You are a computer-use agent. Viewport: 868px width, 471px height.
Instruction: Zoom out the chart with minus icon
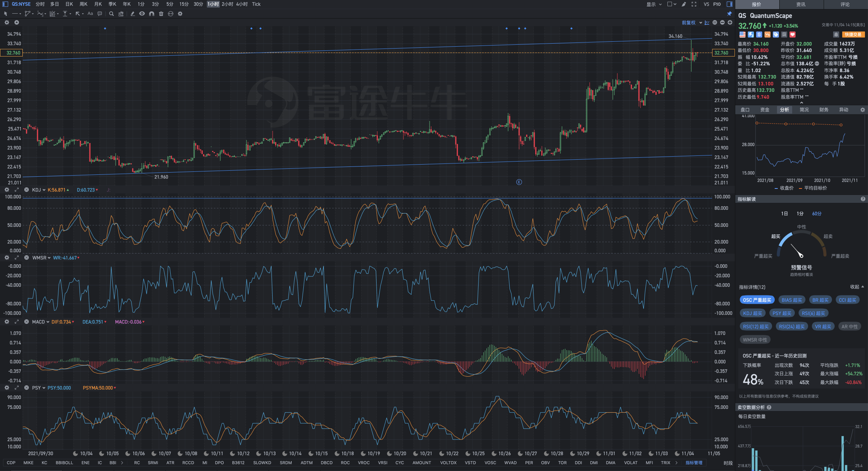pos(722,23)
